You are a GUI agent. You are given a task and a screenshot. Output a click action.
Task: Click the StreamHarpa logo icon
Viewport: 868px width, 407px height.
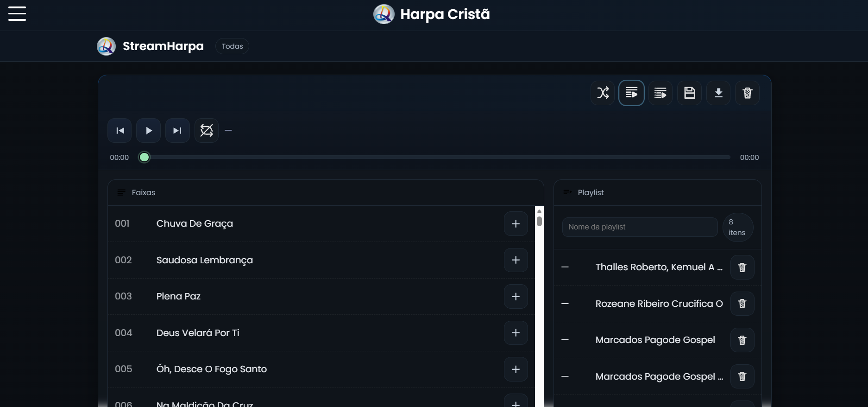coord(106,46)
